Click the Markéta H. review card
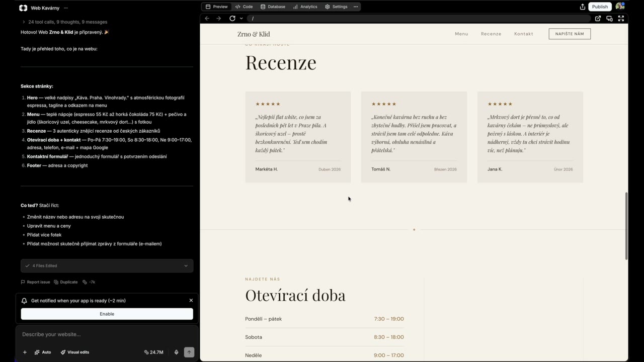Viewport: 644px width, 362px height. point(298,137)
